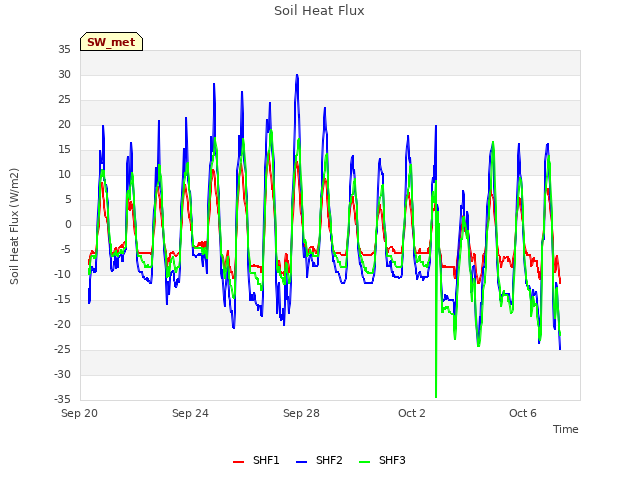Click the Sep 20 x-axis label
This screenshot has height=480, width=640.
[79, 413]
